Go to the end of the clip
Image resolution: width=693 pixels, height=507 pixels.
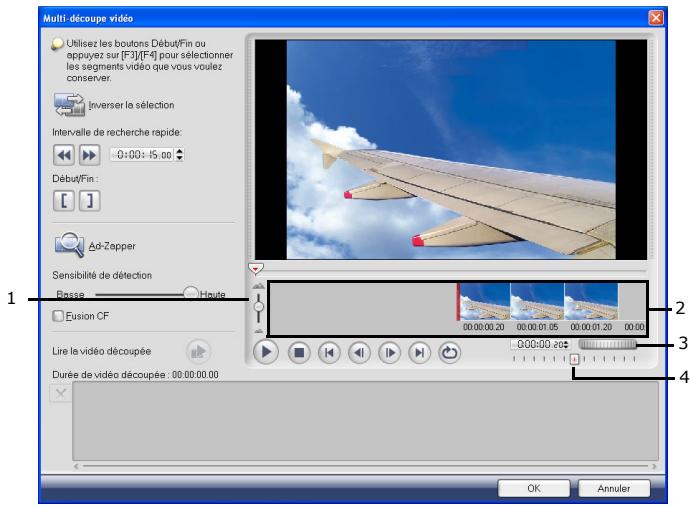419,352
